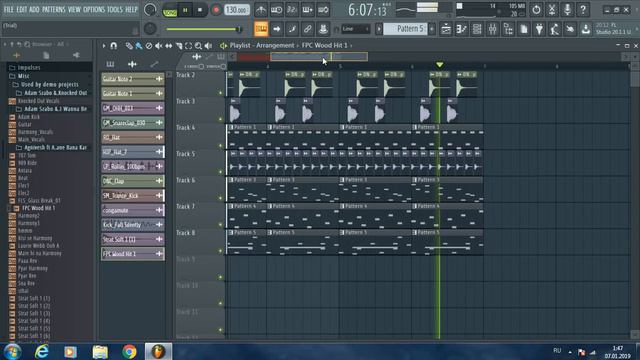Toggle blend recording overdub icon
Image resolution: width=640 pixels, height=360 pixels.
[307, 9]
